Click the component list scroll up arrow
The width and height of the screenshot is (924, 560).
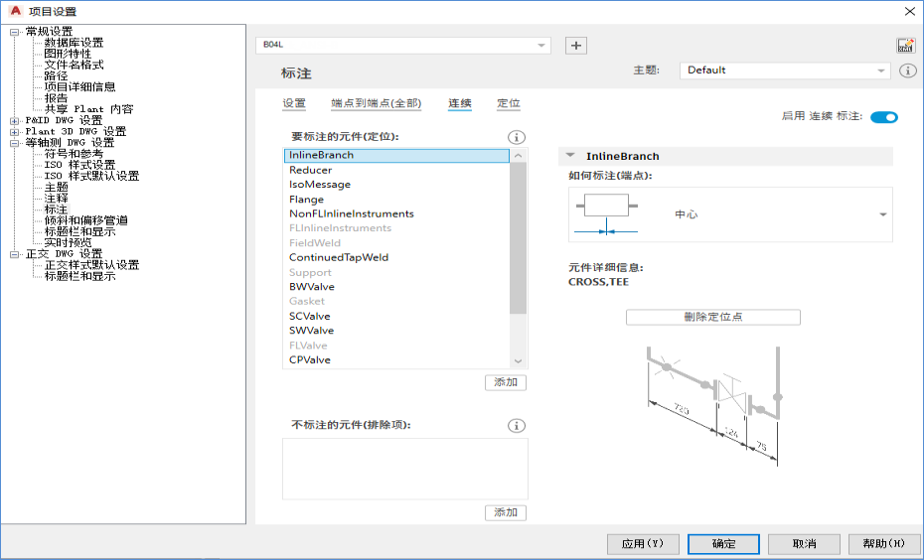(518, 156)
